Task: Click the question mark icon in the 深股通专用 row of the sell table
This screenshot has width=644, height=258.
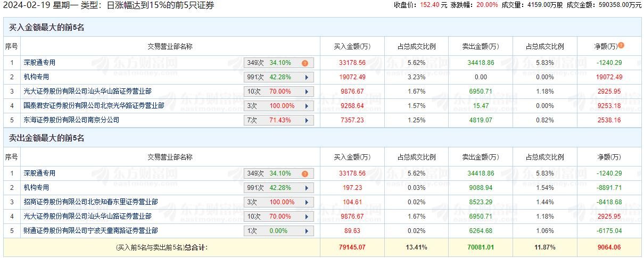Action: click(305, 173)
